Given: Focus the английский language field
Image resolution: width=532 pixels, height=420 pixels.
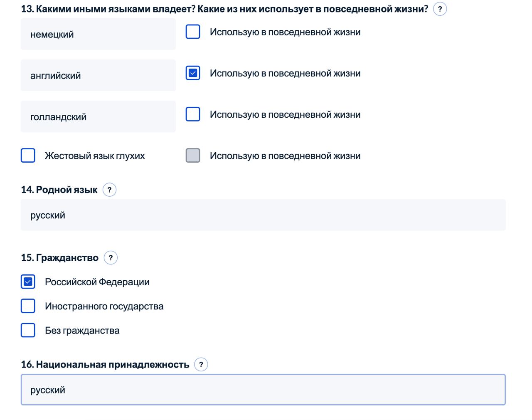Looking at the screenshot, I should (98, 75).
